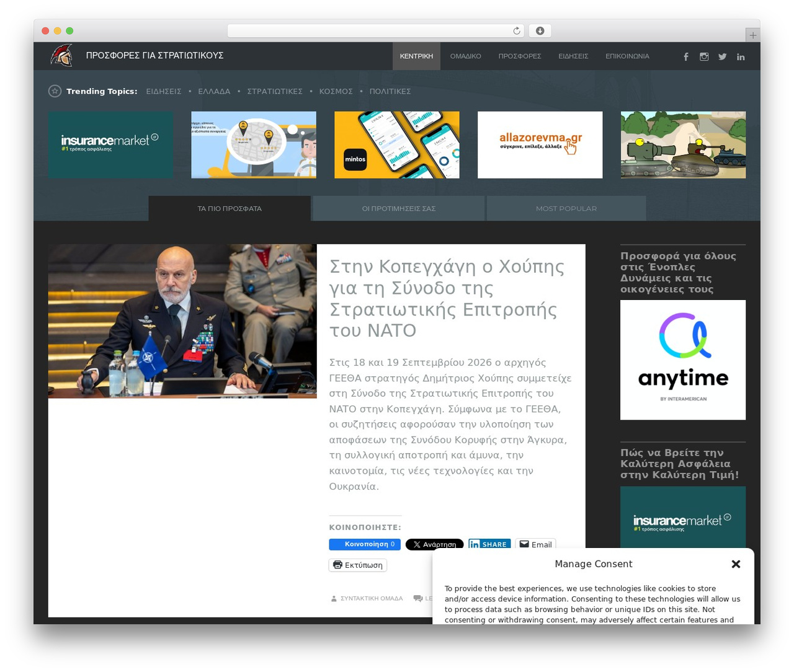Open the ΕΠΙΚΟΙΝΩΝΙΑ menu item
794x672 pixels.
(x=627, y=56)
